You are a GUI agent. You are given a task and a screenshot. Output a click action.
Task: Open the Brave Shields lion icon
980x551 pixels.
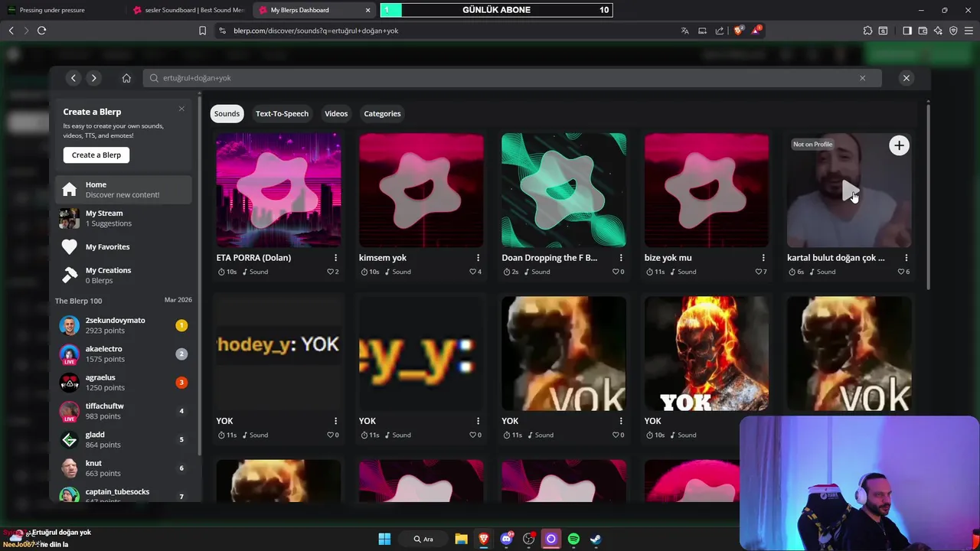[x=739, y=31]
